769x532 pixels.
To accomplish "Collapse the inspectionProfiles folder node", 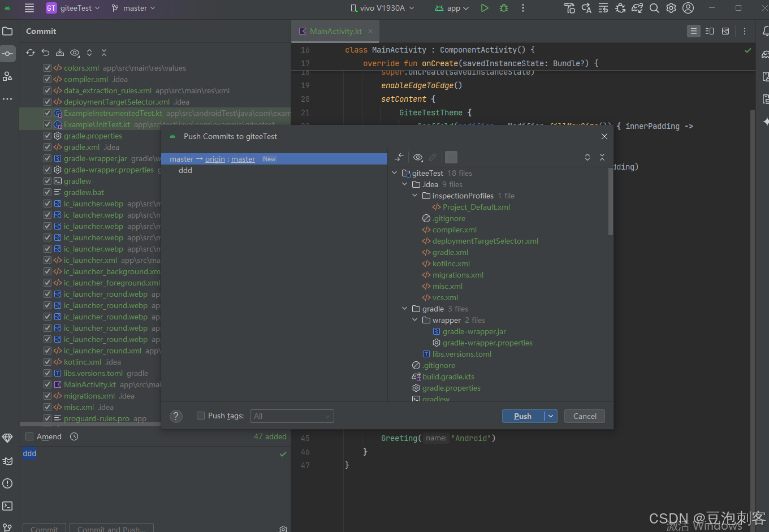I will point(415,196).
